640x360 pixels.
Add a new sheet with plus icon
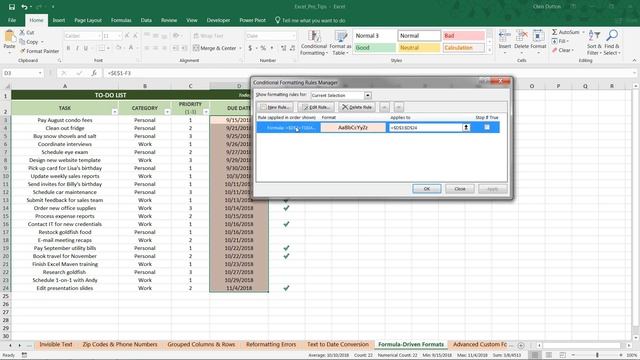tap(521, 345)
